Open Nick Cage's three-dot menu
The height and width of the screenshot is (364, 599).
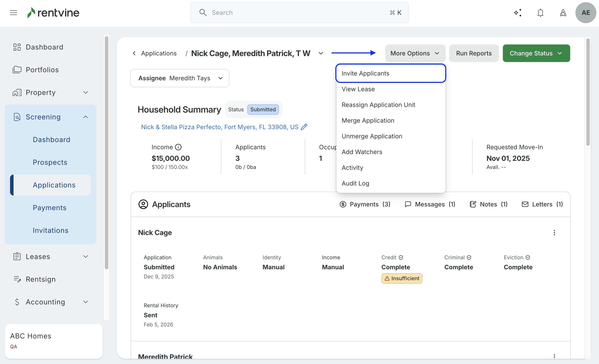554,233
